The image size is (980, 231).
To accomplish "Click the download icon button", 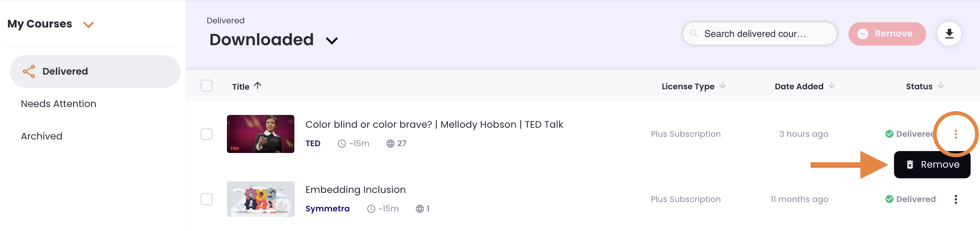I will (x=949, y=34).
